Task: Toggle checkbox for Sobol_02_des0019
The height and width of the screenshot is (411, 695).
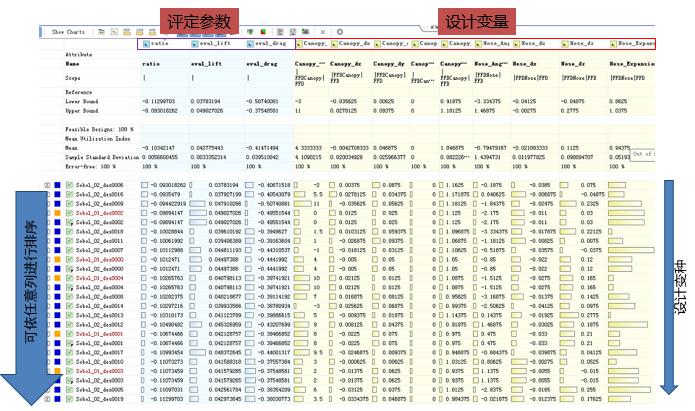Action: 70,399
